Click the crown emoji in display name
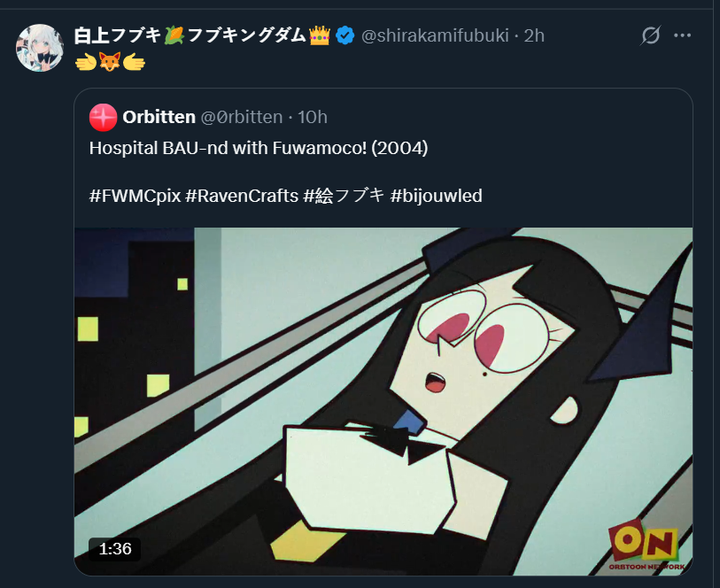Screen dimensions: 720x588 pyautogui.click(x=320, y=35)
